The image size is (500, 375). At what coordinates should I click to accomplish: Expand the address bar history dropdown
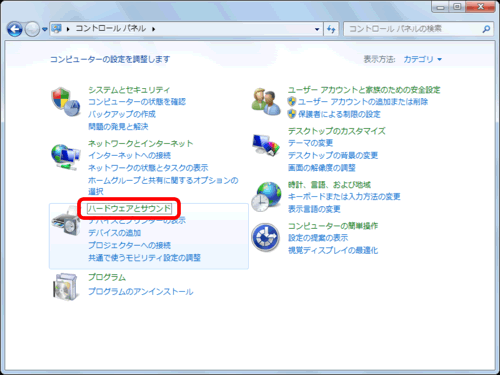(317, 29)
